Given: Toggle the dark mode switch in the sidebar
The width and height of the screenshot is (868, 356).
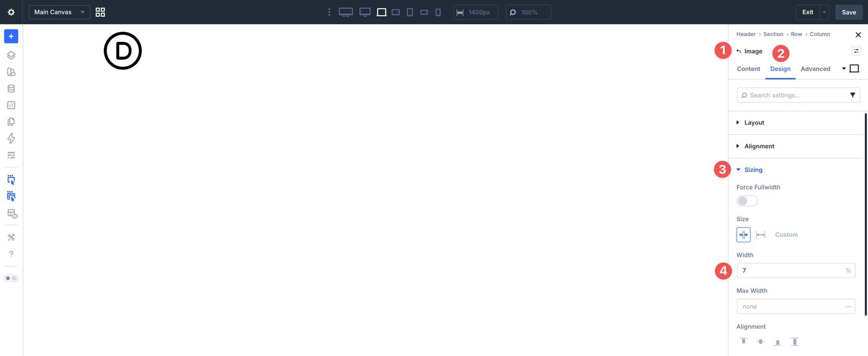Looking at the screenshot, I should (11, 278).
